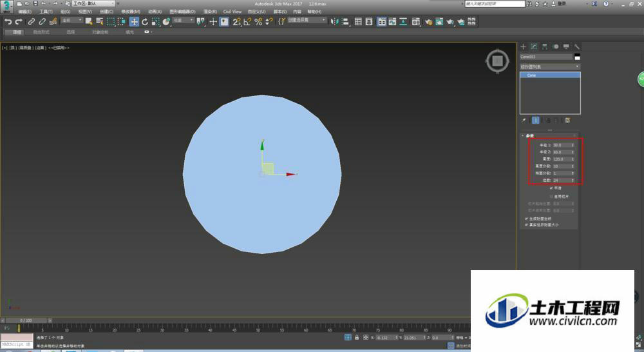Screen dimensions: 644x352
Task: Open the Rendered Frame Window icon
Action: 439,22
